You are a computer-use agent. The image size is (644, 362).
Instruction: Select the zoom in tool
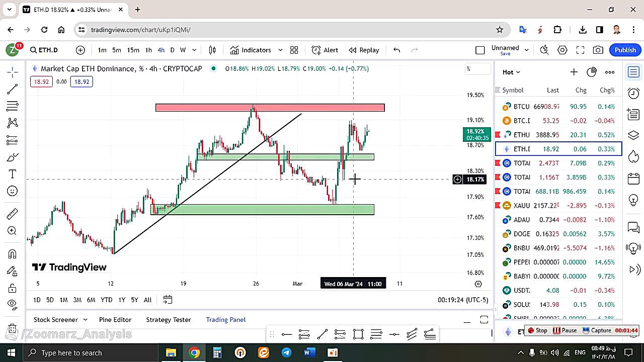pos(13,231)
